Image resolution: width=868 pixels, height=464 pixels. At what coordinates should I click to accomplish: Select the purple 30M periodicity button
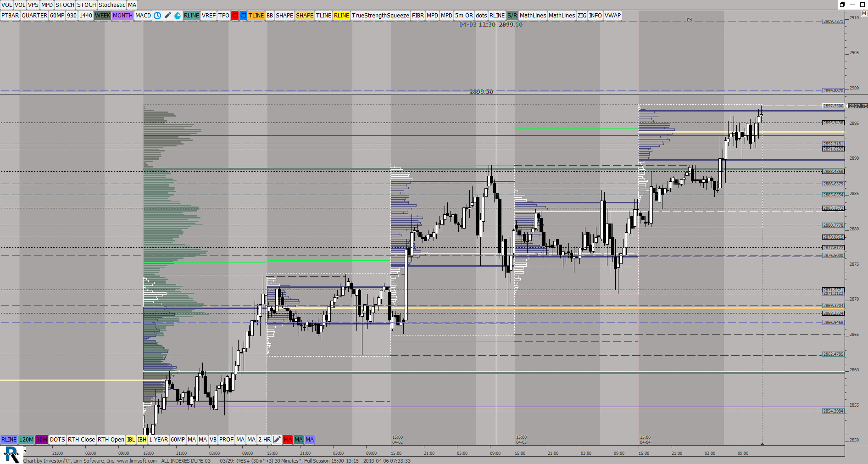click(x=42, y=440)
